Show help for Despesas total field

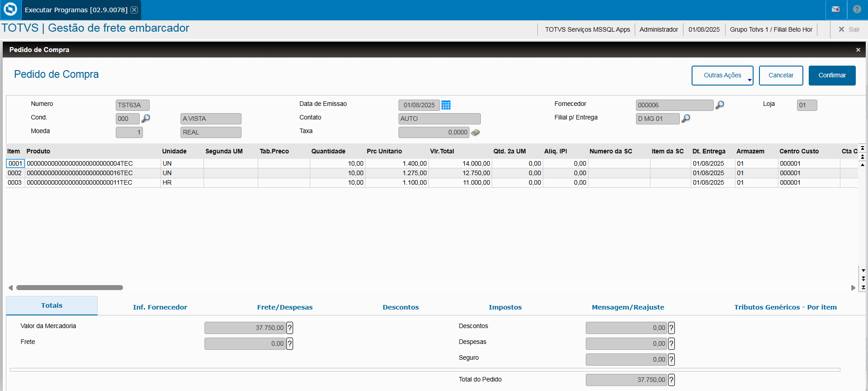(672, 343)
